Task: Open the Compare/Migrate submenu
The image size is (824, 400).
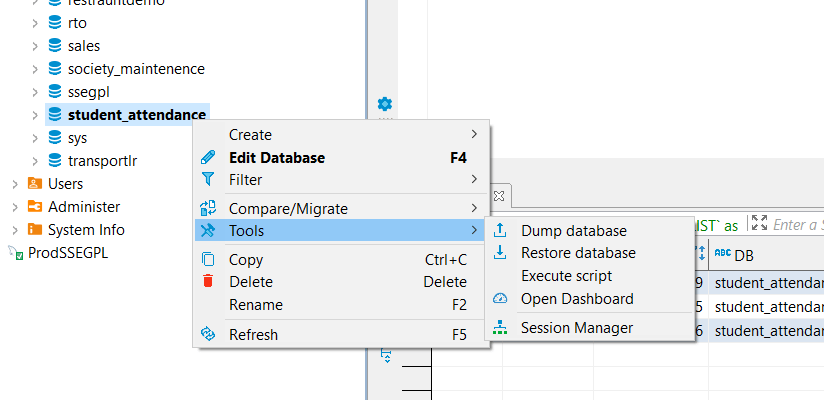Action: (342, 209)
